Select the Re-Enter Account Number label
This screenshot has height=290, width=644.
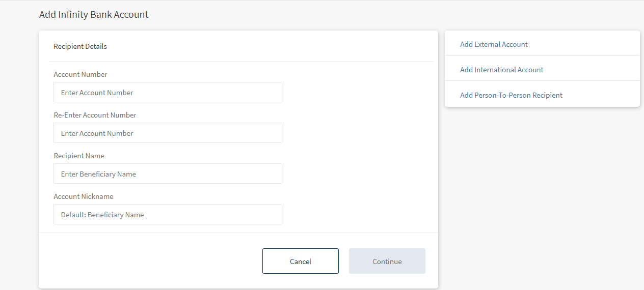95,115
